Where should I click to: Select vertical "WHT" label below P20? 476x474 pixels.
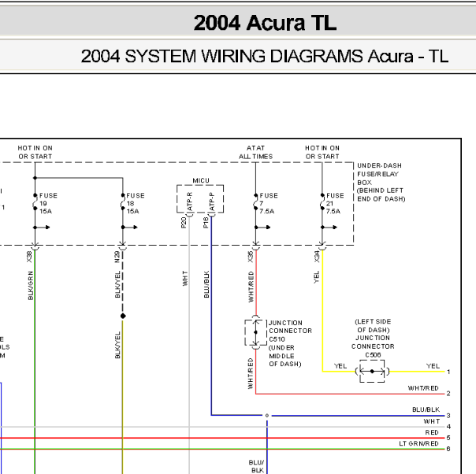click(x=185, y=279)
